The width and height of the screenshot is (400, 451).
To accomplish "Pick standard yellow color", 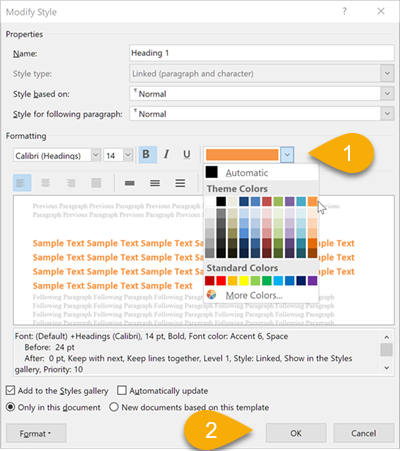I will [x=244, y=281].
